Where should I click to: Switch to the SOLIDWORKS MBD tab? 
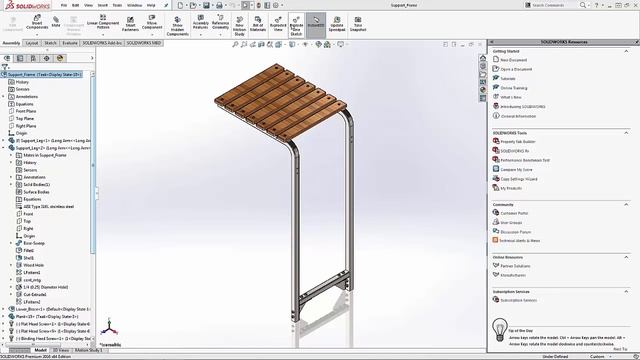tap(144, 43)
